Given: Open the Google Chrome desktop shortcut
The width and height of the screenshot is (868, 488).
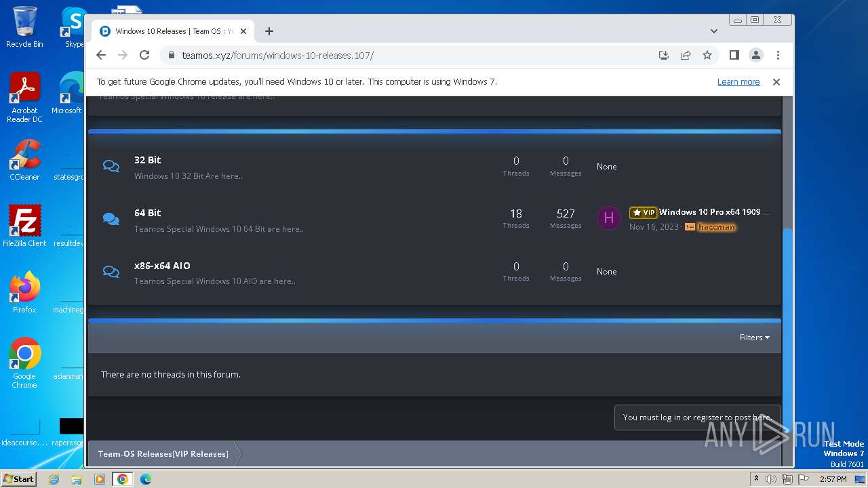Looking at the screenshot, I should [24, 363].
